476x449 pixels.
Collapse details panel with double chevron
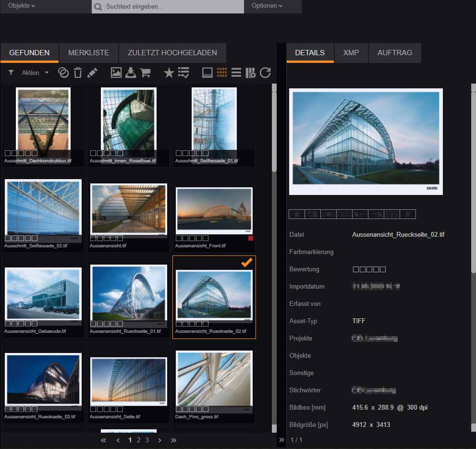282,440
